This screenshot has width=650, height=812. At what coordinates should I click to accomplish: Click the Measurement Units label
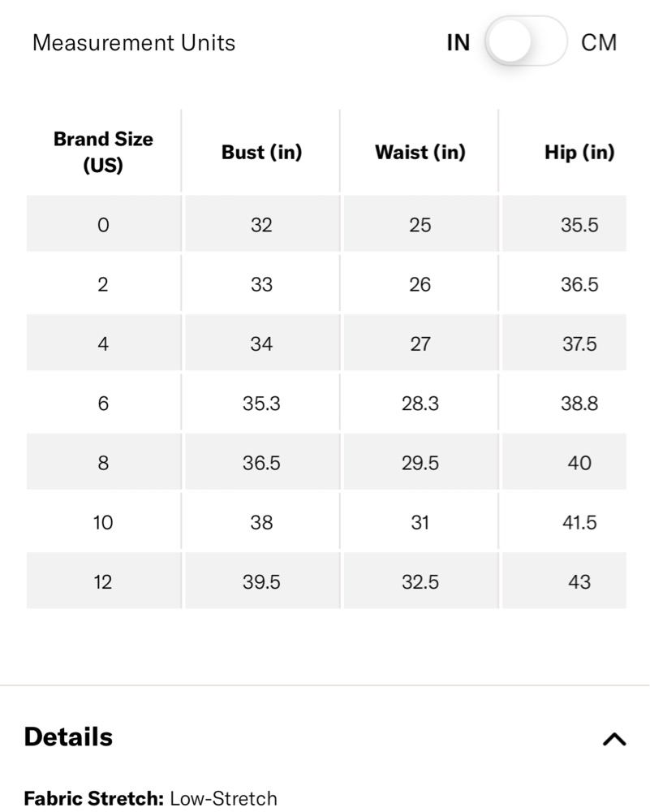pyautogui.click(x=134, y=42)
